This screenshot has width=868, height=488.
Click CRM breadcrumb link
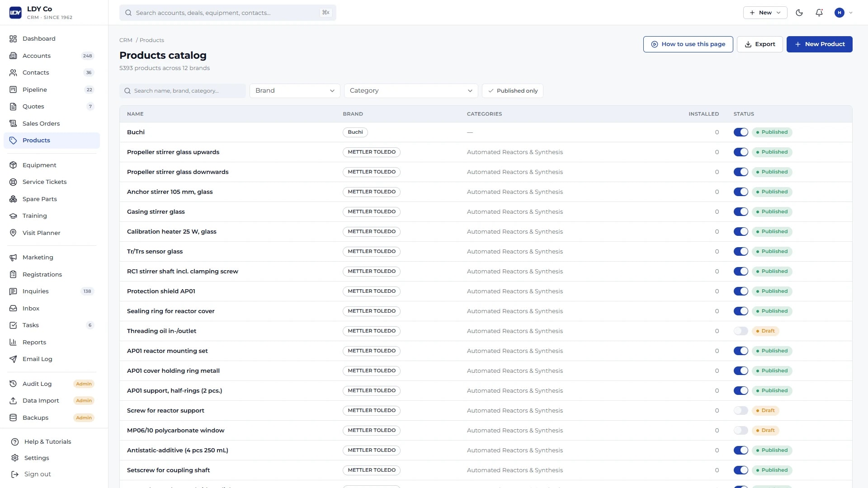tap(126, 40)
